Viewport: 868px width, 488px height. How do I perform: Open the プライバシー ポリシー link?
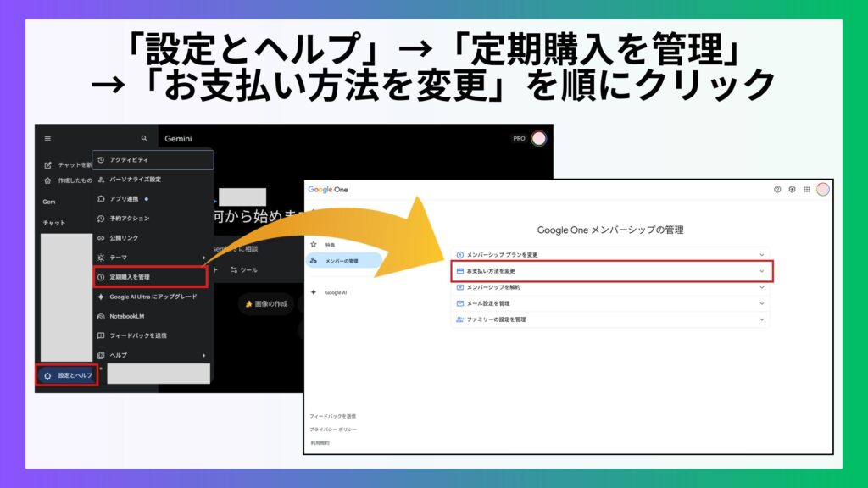click(x=334, y=430)
